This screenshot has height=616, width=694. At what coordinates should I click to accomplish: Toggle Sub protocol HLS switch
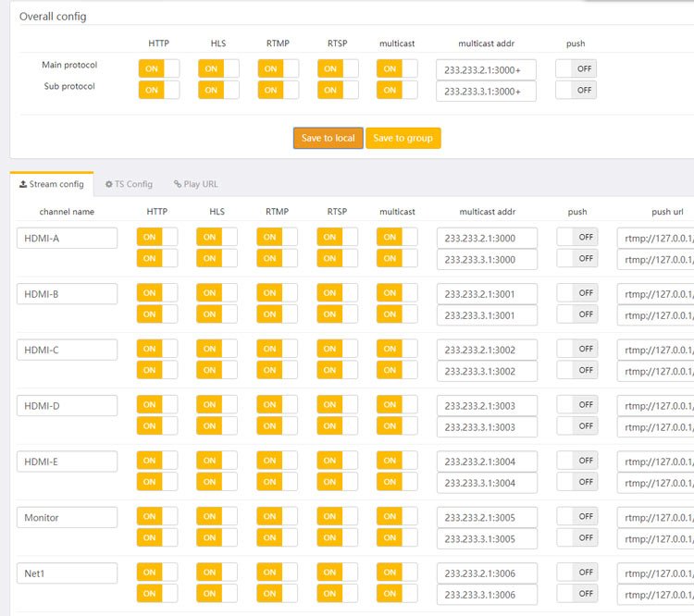tap(218, 90)
